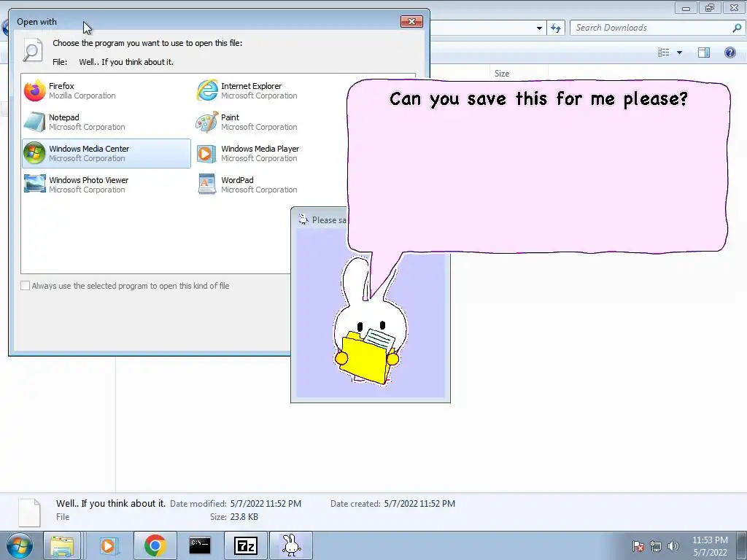Open Windows Explorer from the taskbar
747x560 pixels.
pos(62,545)
